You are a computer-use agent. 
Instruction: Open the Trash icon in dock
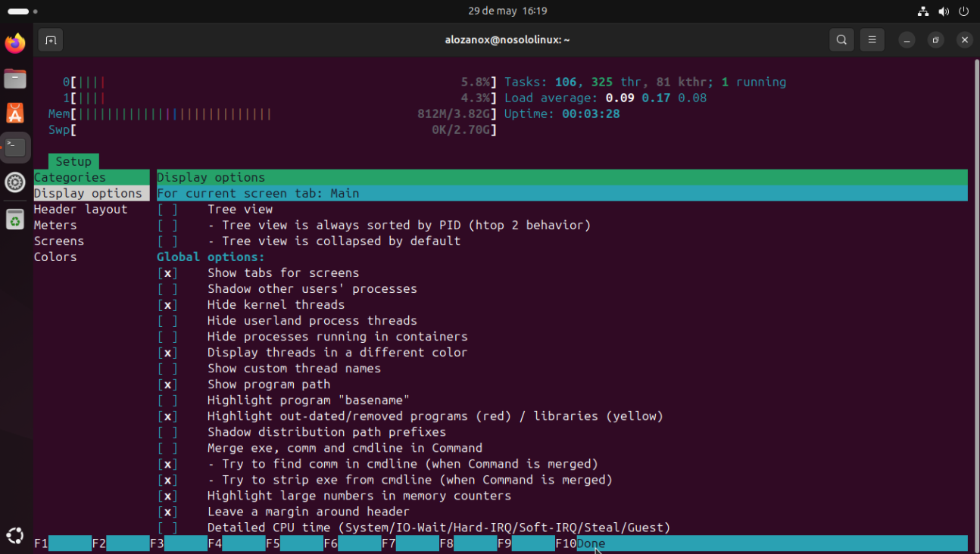pos(15,219)
